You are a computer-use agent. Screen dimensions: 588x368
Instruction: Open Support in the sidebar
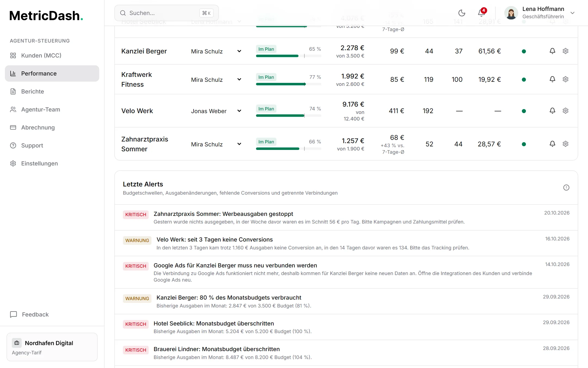pyautogui.click(x=52, y=145)
